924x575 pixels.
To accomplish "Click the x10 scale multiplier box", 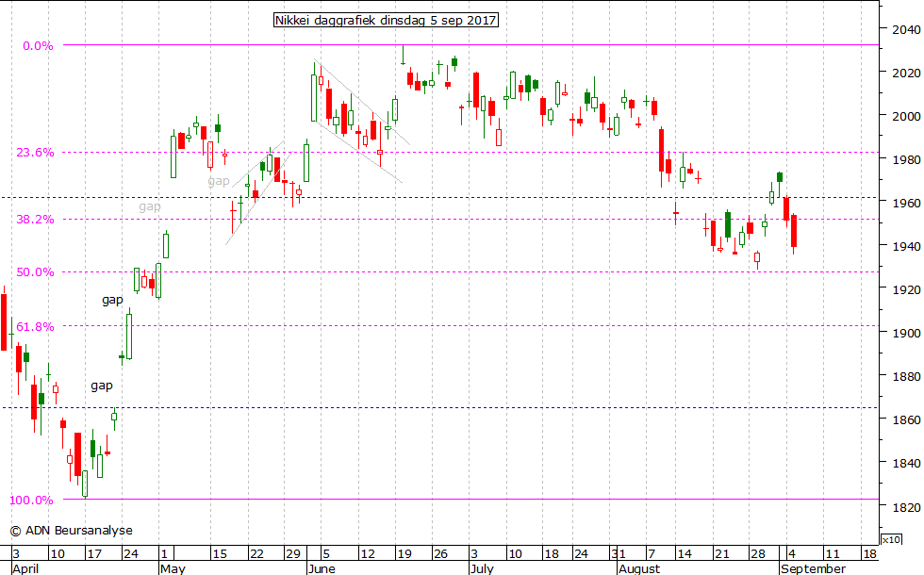I will point(890,539).
